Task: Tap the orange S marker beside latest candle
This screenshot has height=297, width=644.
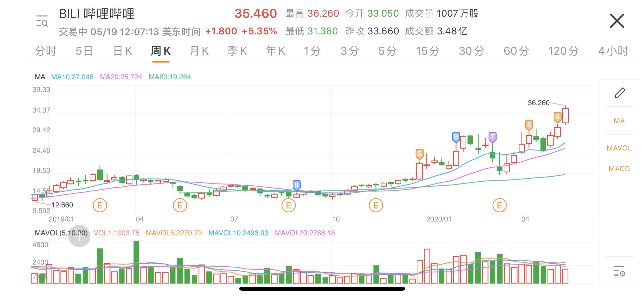Action: click(x=558, y=117)
